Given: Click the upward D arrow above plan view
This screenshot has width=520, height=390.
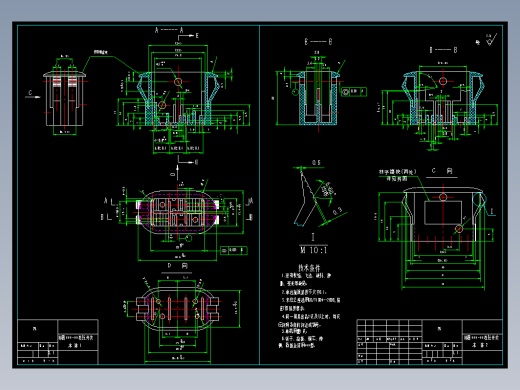Looking at the screenshot, I should [x=177, y=173].
